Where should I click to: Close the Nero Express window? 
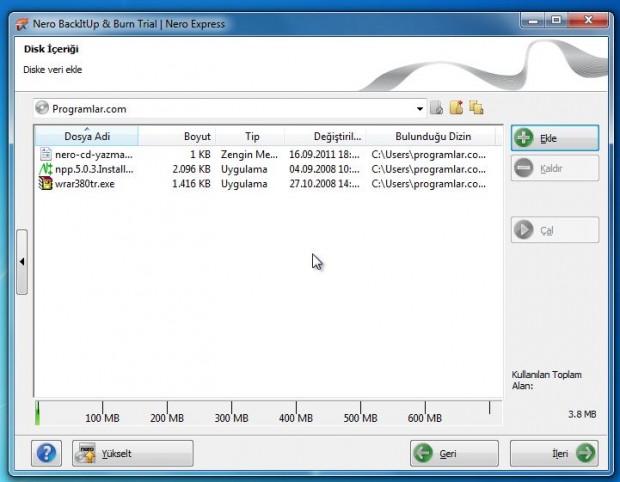tap(588, 20)
